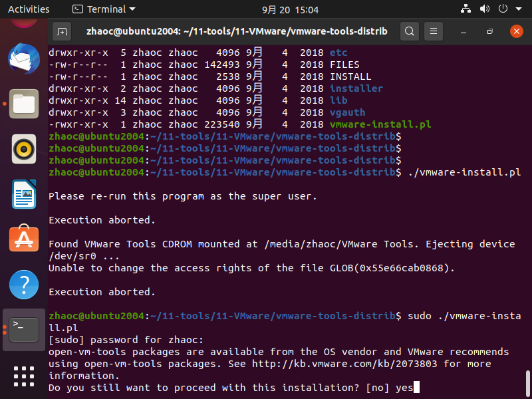
Task: Open LibreOffice Writer from the dock
Action: (x=24, y=194)
